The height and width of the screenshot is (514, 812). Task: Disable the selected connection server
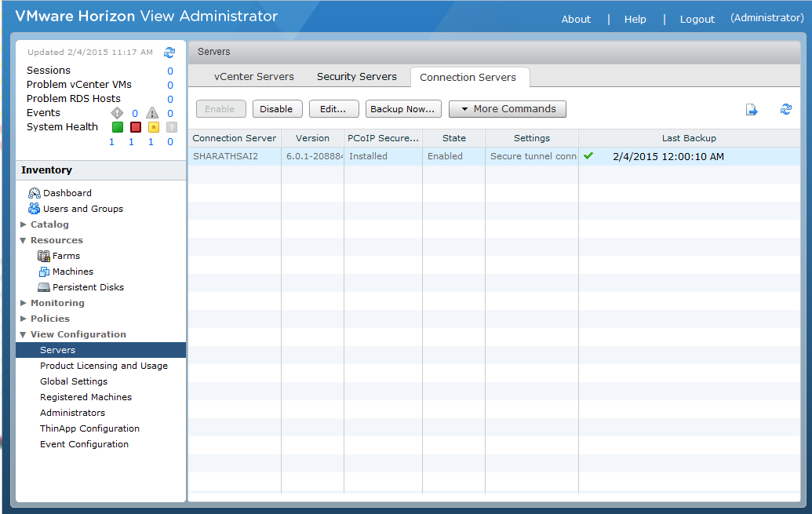(277, 108)
